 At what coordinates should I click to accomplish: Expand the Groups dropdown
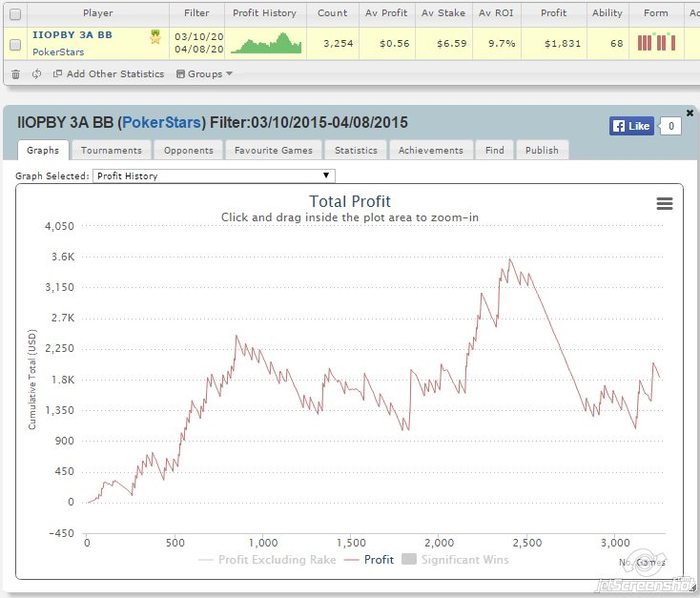pos(204,74)
